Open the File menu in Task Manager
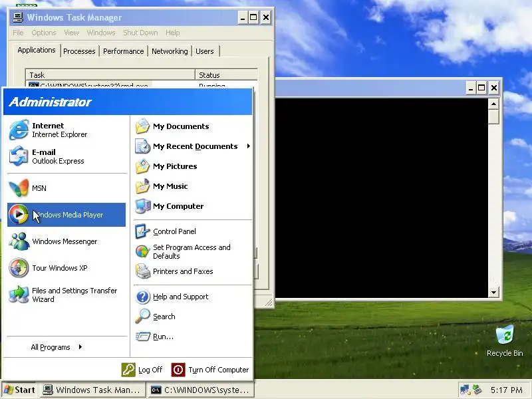532x399 pixels. (18, 33)
